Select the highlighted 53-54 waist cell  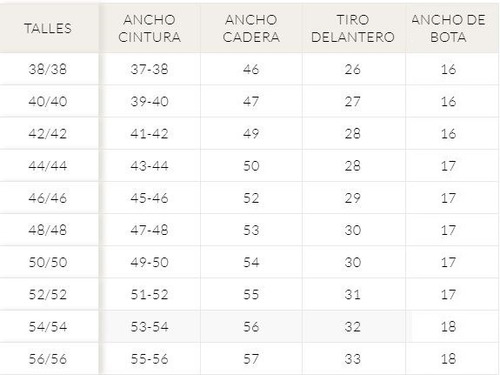pos(150,327)
